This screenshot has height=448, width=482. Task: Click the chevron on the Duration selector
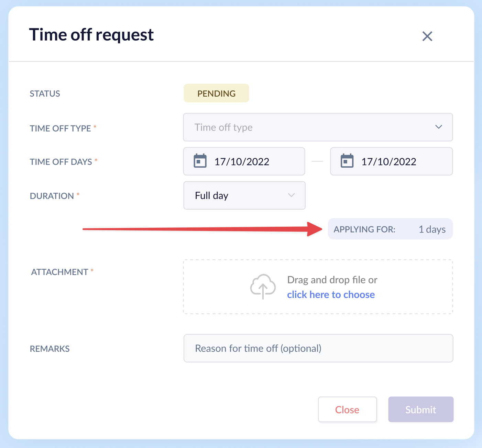[x=291, y=195]
